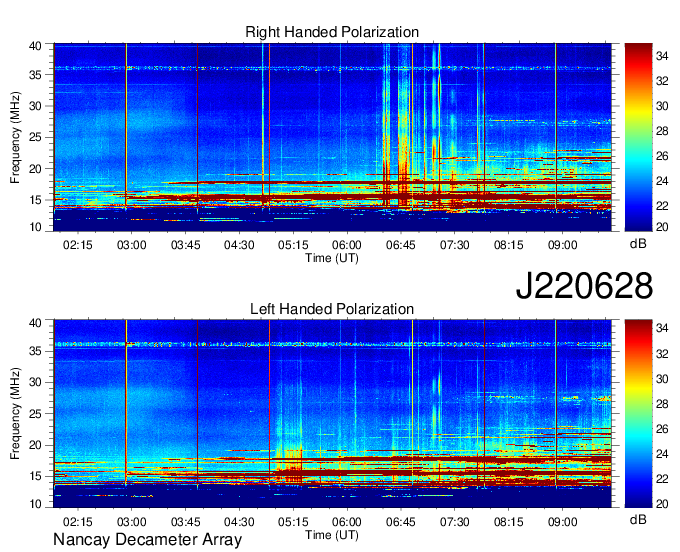Click the 10 MHz frequency tick of Right Handed plot
Image resolution: width=680 pixels, height=552 pixels.
(x=35, y=227)
